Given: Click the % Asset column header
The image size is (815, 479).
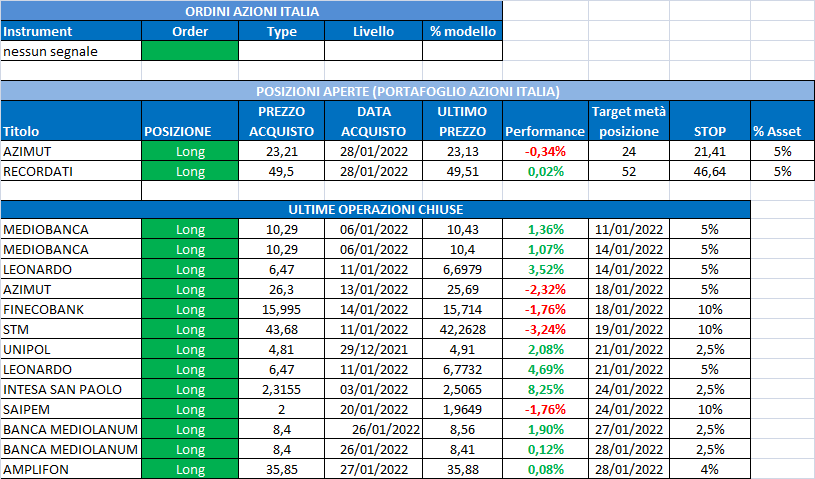Looking at the screenshot, I should coord(782,121).
